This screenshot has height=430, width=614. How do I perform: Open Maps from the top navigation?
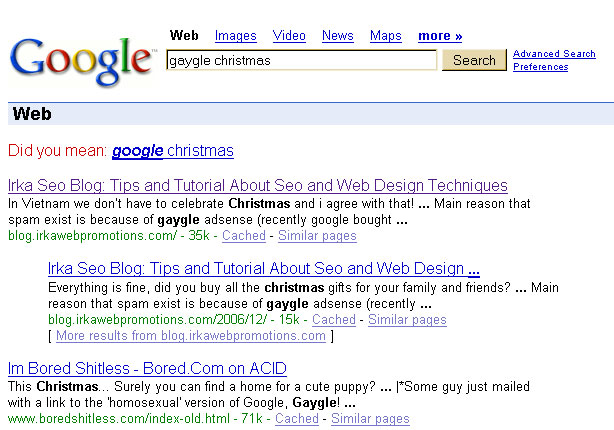click(x=385, y=36)
